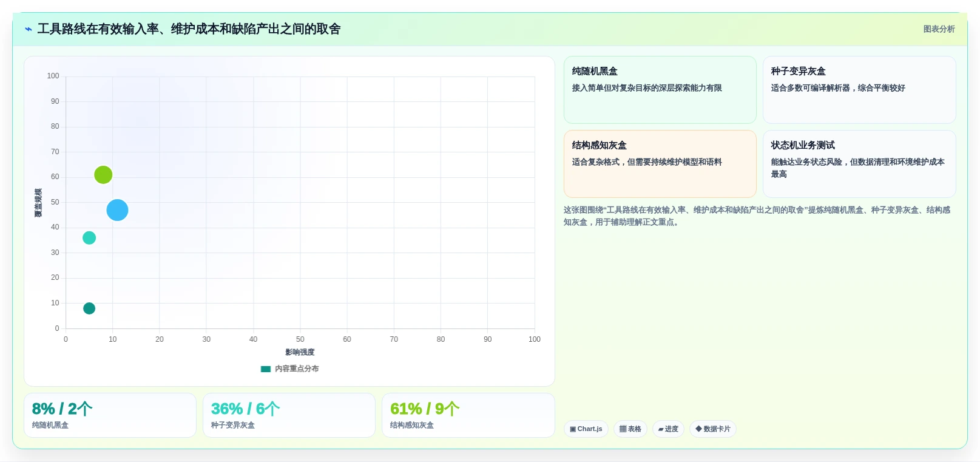Click the 纯随机黑盒 label under 8% / 2个
Screen dimensions: 980x462
coord(50,426)
